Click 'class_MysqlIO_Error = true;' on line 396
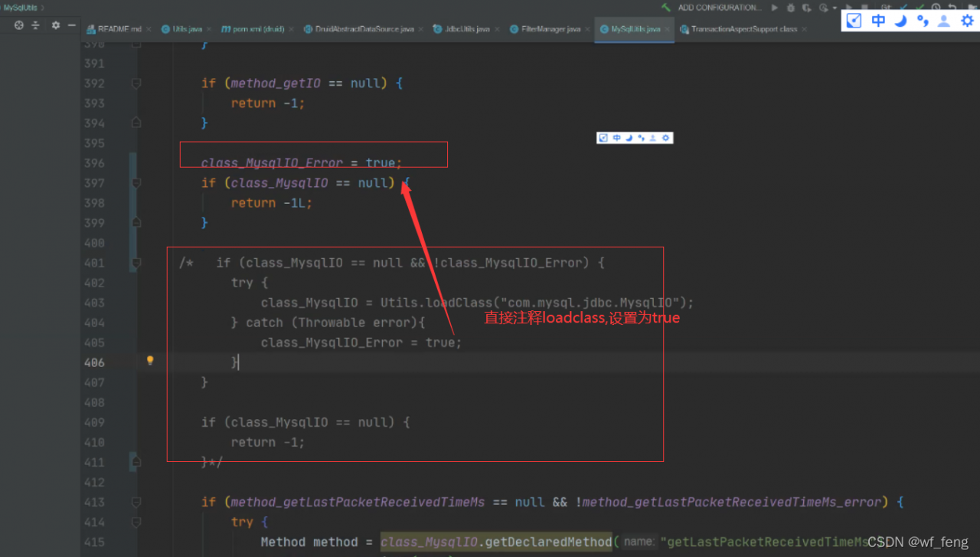This screenshot has height=557, width=980. [302, 163]
